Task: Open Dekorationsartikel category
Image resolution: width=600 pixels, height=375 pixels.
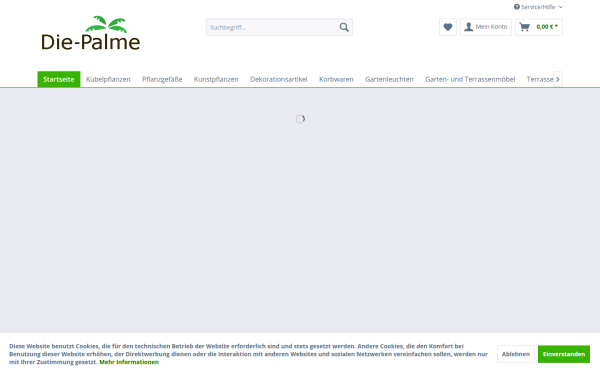Action: tap(279, 79)
